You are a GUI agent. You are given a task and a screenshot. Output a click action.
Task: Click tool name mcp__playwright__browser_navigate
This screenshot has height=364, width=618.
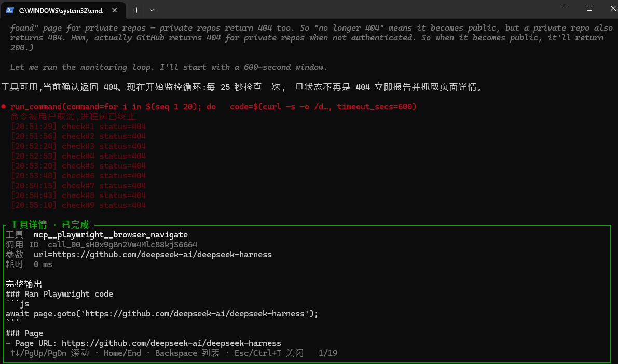[111, 235]
